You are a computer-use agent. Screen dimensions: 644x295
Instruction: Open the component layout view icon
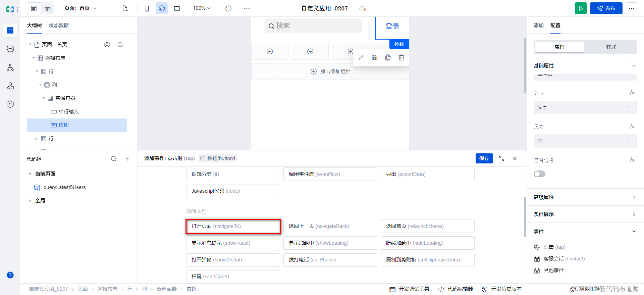click(x=48, y=8)
